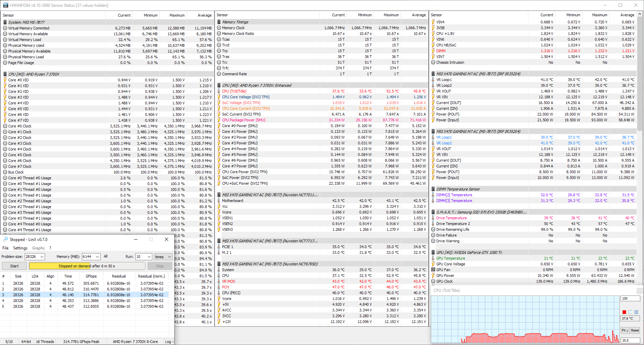Click the pale cyan background color swatch

tap(630, 312)
